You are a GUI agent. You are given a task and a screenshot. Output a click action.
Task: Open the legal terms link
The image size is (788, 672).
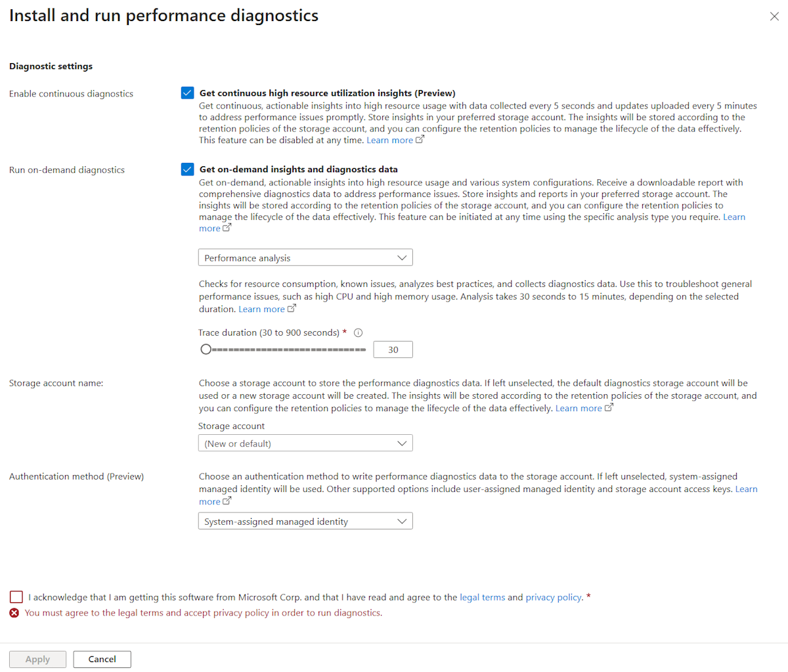pos(483,597)
